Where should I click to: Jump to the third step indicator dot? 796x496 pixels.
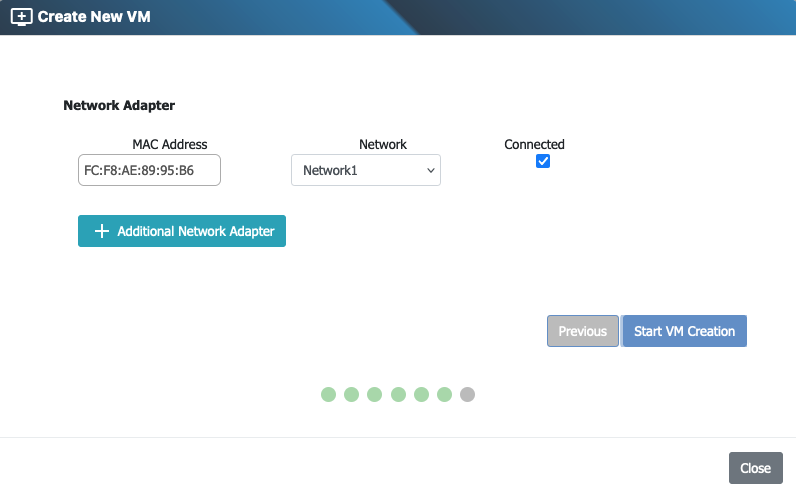374,394
